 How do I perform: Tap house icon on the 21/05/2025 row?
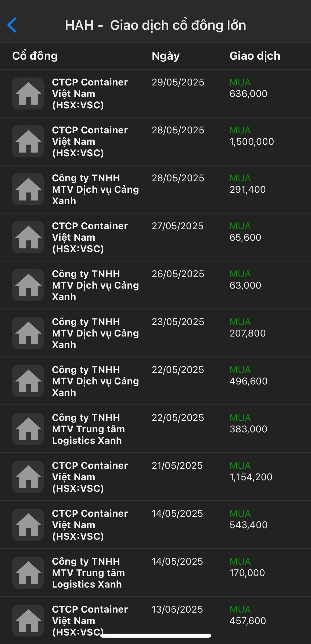28,477
